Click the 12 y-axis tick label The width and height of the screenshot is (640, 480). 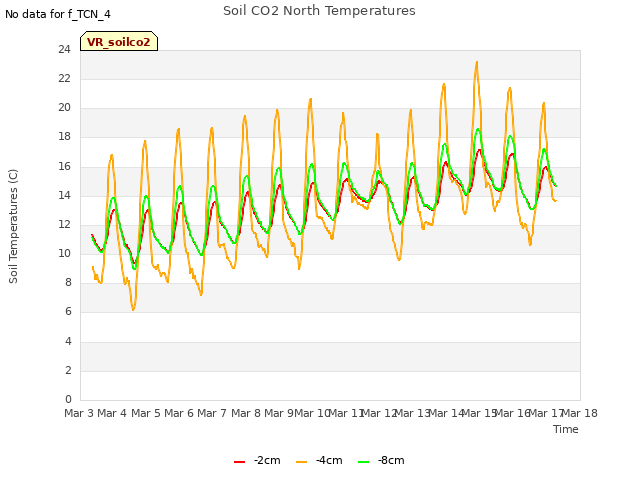click(64, 224)
